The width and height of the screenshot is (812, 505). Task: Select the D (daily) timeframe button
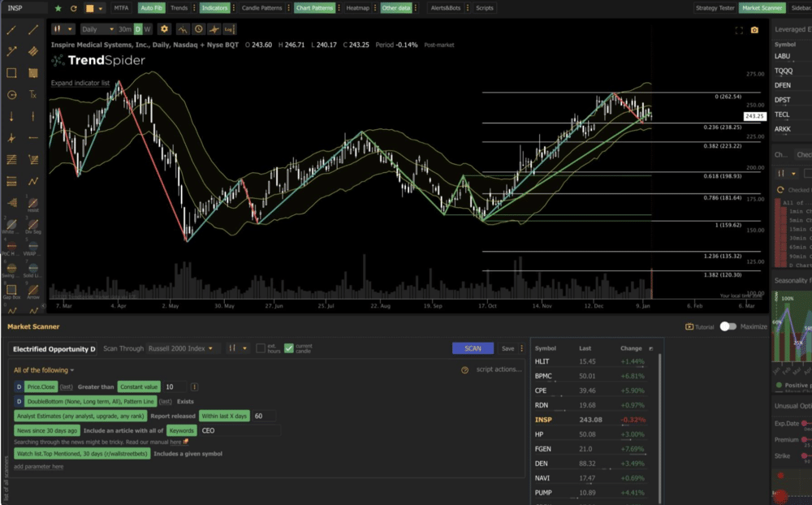[138, 29]
